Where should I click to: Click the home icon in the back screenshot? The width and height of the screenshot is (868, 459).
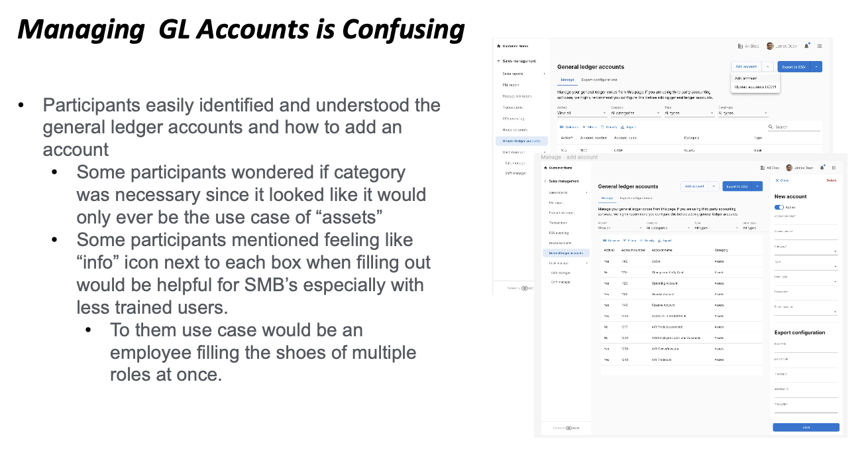499,46
